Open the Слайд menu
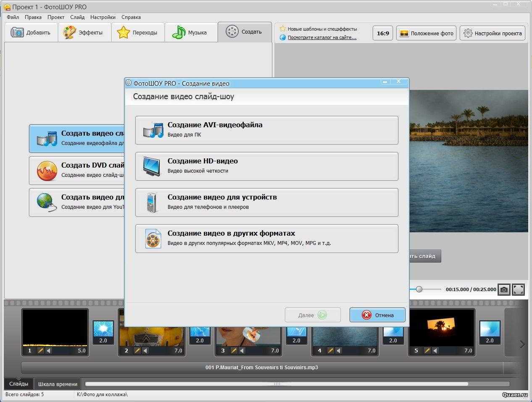 click(77, 17)
